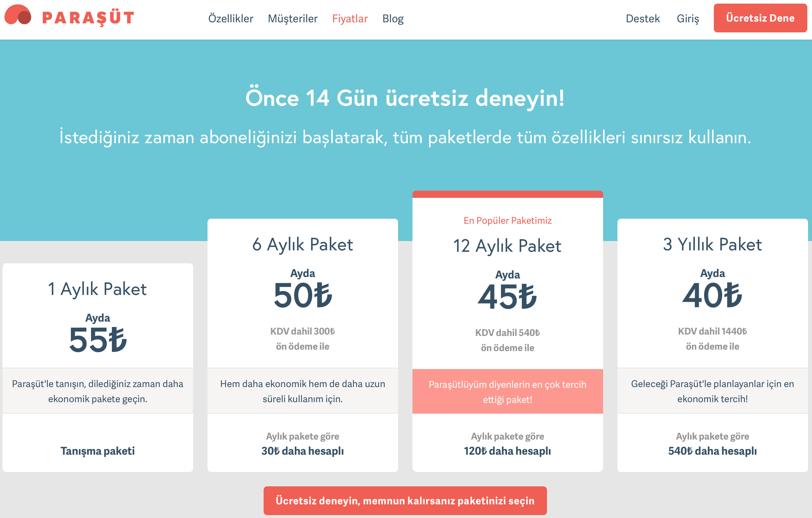812x518 pixels.
Task: Click the Ücretsiz Dene button
Action: [x=760, y=18]
